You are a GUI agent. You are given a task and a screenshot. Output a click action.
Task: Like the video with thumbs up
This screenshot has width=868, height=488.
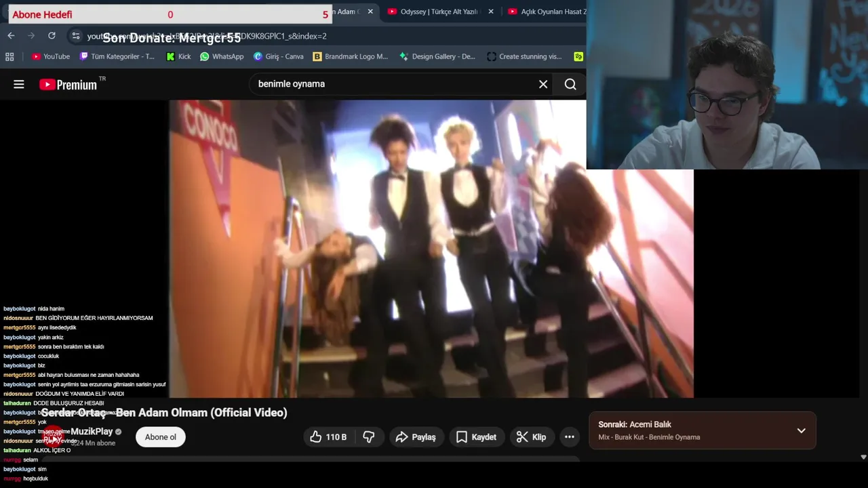(x=329, y=437)
